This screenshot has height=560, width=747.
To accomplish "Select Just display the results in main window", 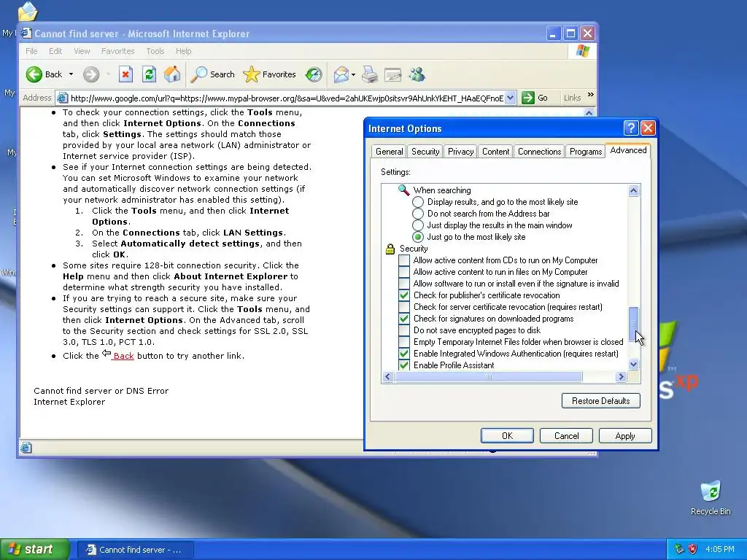I will click(x=418, y=225).
